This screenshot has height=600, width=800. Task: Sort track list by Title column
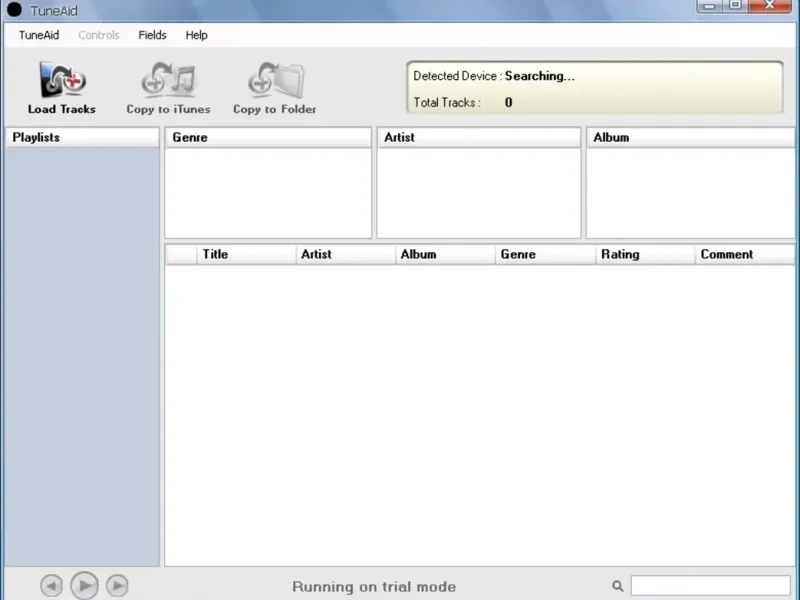coord(246,254)
